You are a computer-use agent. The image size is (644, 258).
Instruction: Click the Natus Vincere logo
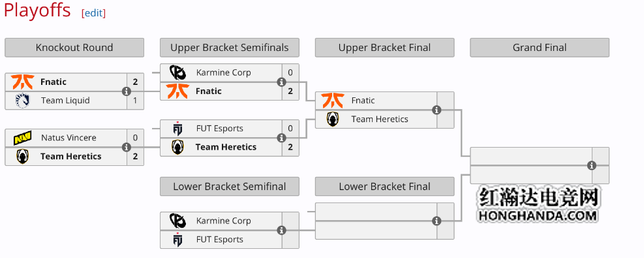[22, 138]
